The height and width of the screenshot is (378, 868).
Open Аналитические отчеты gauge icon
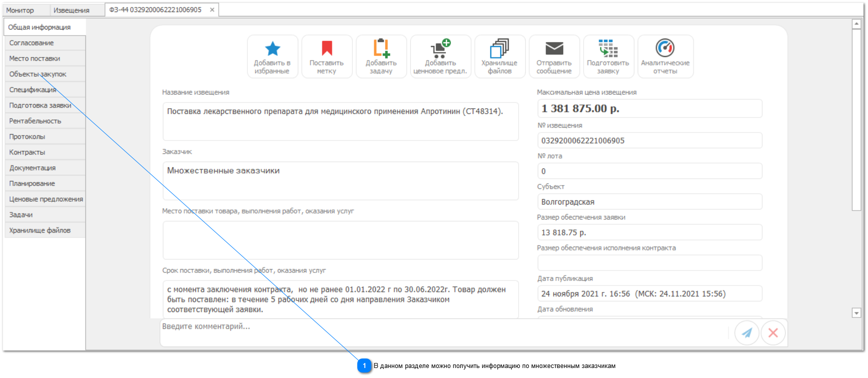665,48
